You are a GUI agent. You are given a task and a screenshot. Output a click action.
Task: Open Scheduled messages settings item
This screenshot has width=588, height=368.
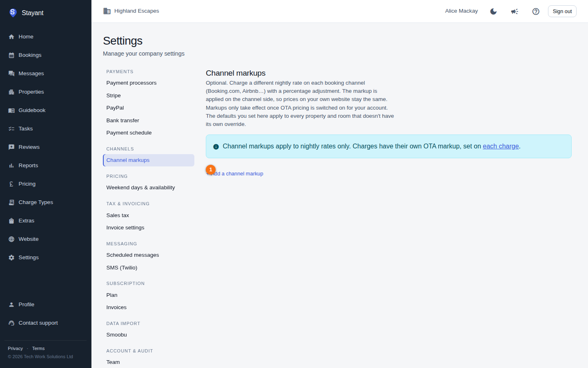[149, 255]
